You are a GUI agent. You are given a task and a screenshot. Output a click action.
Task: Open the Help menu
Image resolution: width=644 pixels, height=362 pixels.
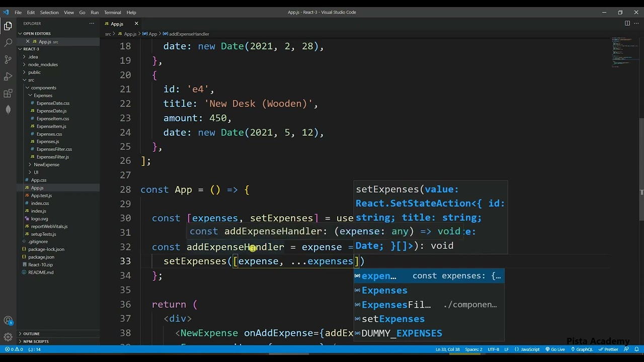click(131, 12)
